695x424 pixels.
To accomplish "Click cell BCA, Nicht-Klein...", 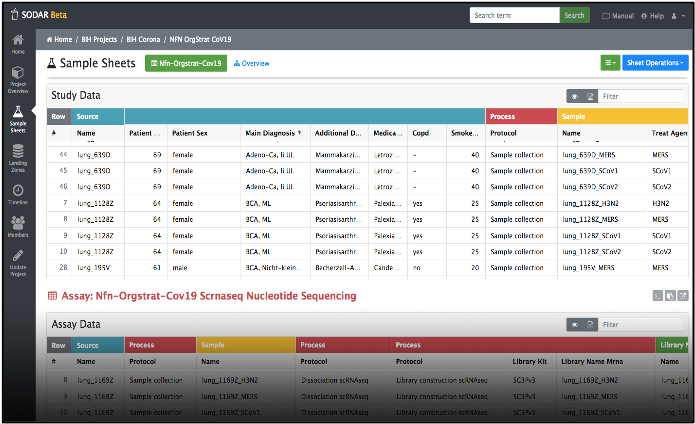I will [274, 268].
